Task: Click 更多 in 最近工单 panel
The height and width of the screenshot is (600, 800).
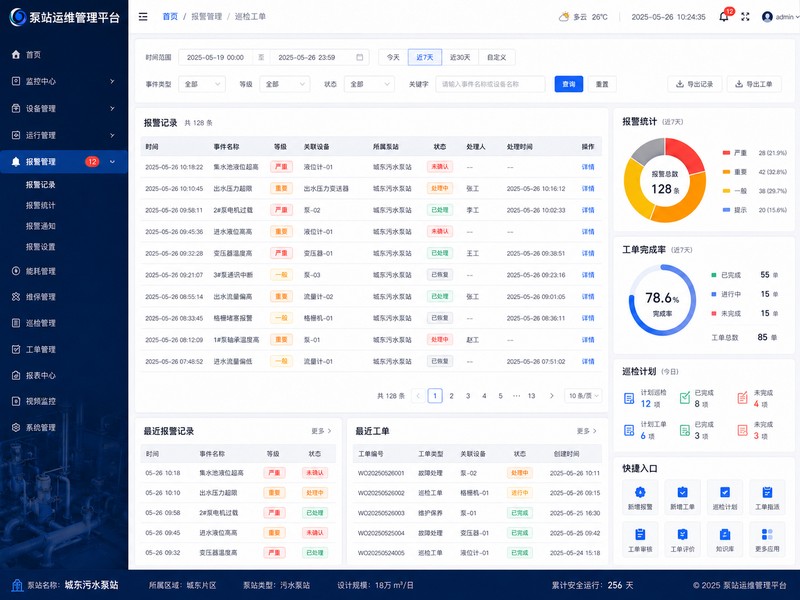Action: tap(587, 431)
